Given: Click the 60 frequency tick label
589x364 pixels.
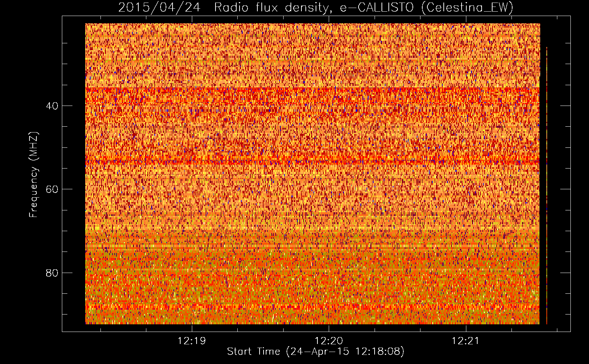Looking at the screenshot, I should click(52, 189).
